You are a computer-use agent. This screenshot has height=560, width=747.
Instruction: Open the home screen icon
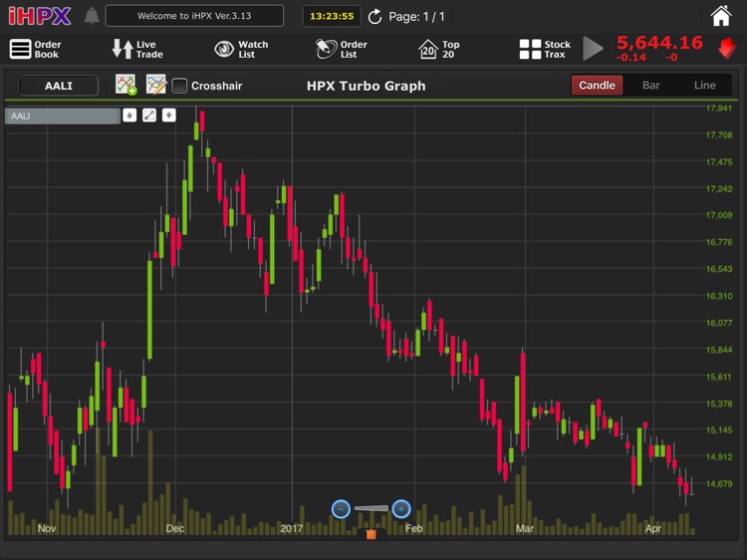click(721, 16)
